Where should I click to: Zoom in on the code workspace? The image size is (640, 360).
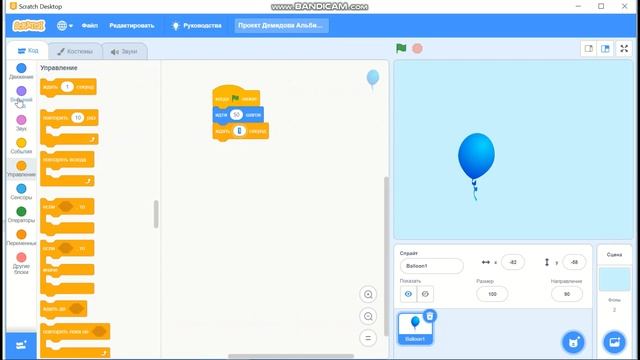368,294
